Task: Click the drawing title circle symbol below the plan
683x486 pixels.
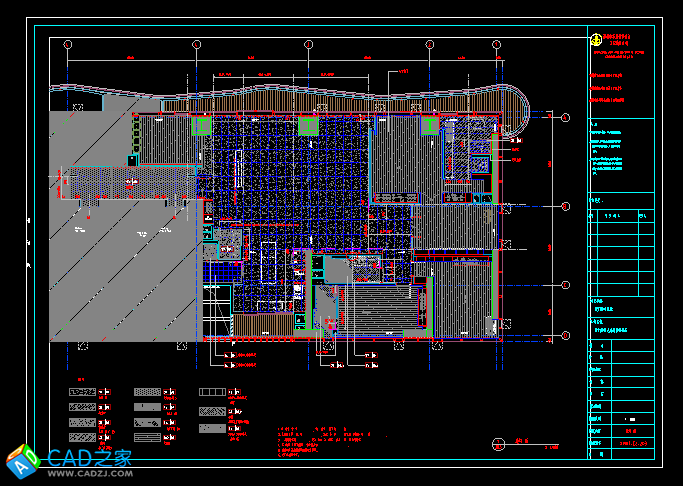Action: click(x=498, y=444)
